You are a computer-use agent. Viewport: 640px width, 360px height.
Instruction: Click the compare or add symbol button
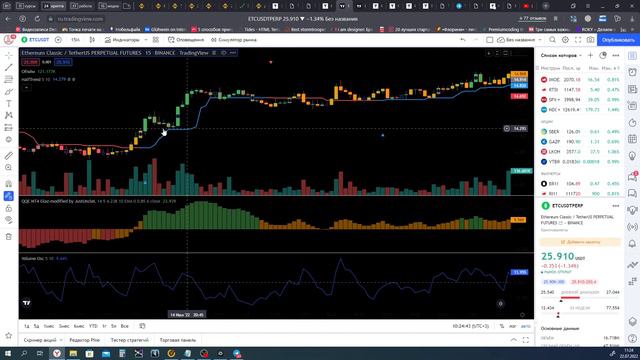coord(58,40)
